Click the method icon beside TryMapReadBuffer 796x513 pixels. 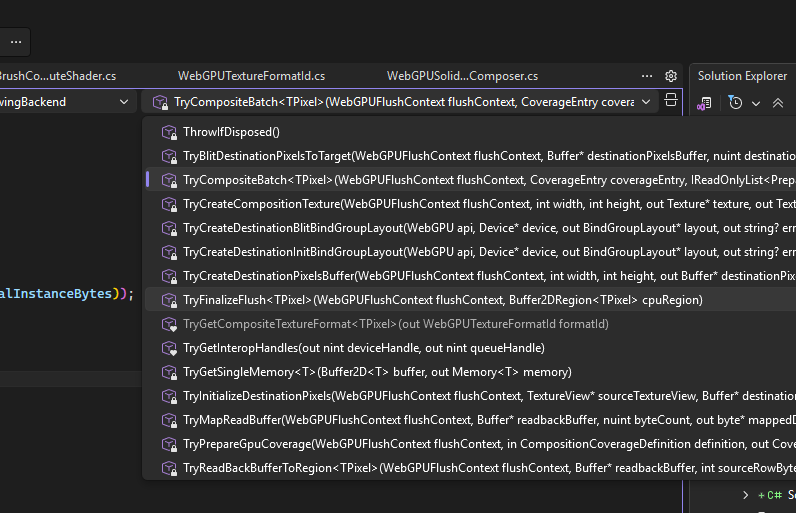(169, 421)
